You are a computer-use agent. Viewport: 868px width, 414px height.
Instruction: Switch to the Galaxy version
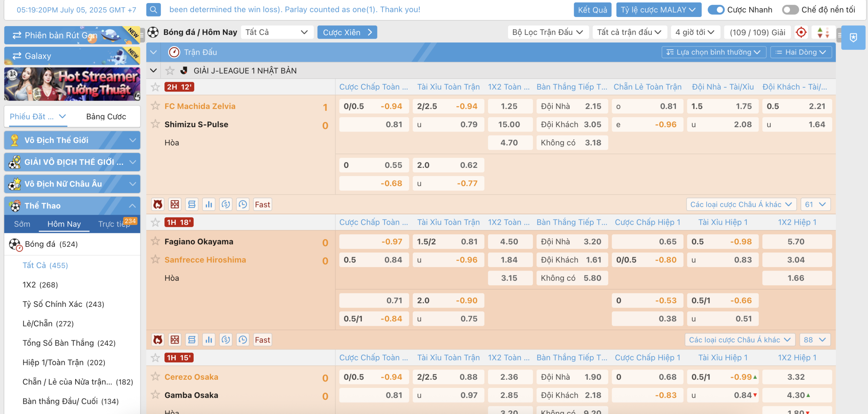[72, 56]
